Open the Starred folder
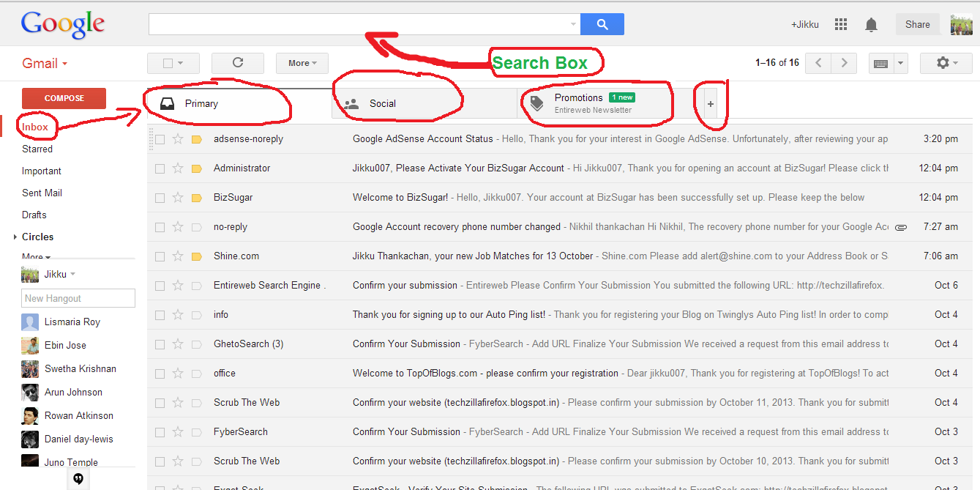This screenshot has width=980, height=490. 37,149
